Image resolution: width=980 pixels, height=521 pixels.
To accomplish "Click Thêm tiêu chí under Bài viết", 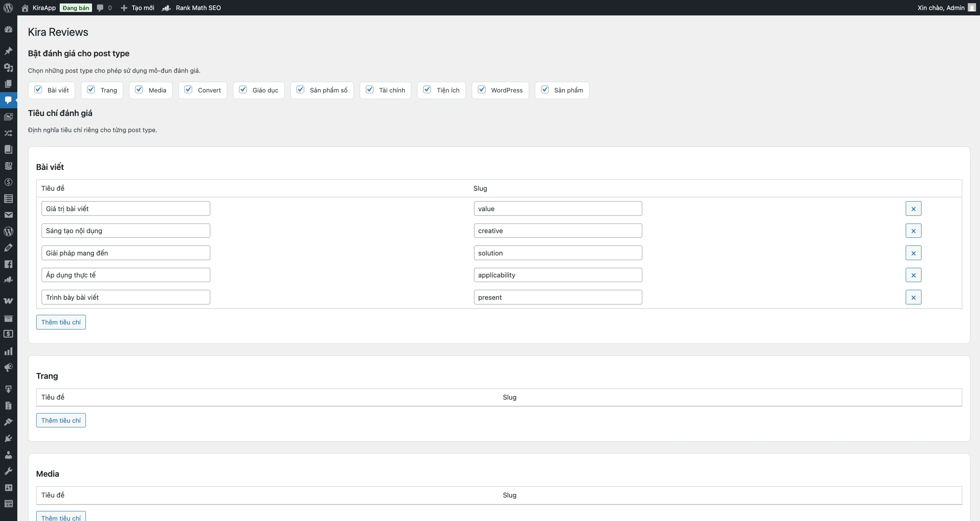I will 61,322.
